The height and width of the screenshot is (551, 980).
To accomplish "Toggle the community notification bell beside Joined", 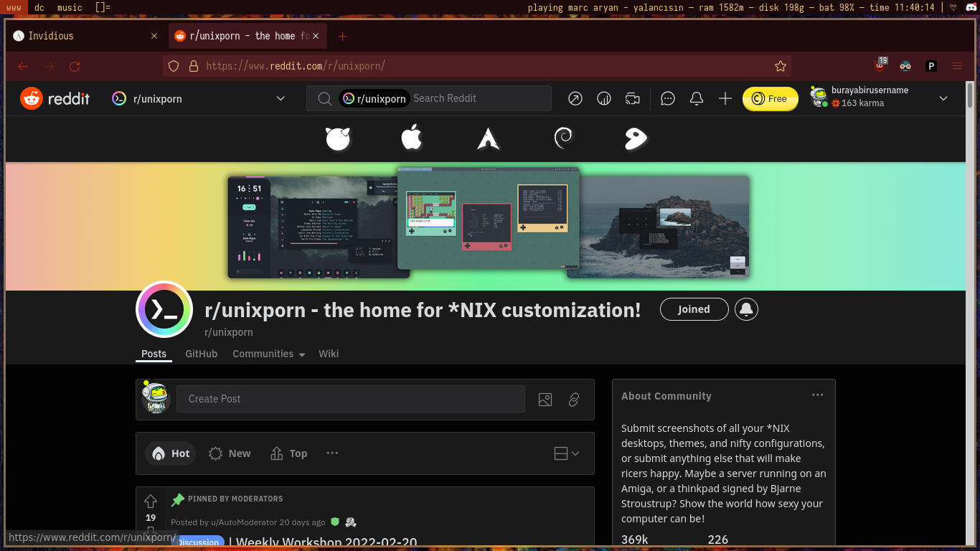I will coord(747,309).
